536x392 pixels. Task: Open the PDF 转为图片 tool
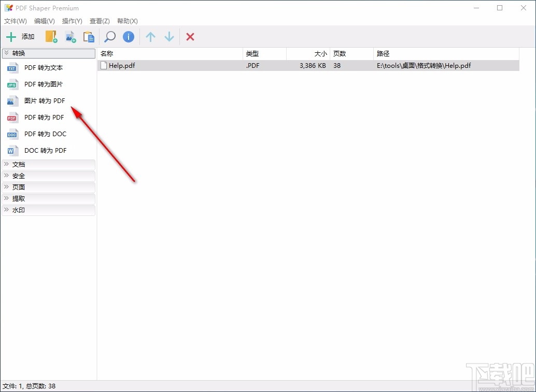44,84
